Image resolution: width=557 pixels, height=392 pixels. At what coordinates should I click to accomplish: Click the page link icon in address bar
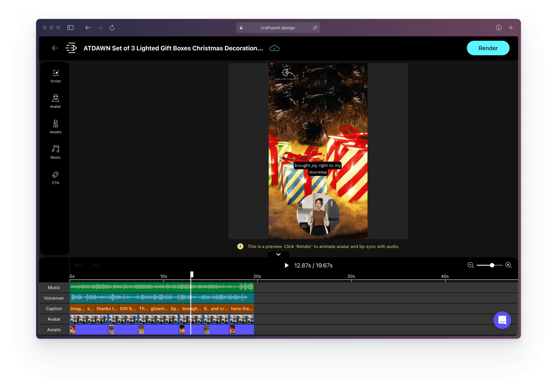click(315, 28)
